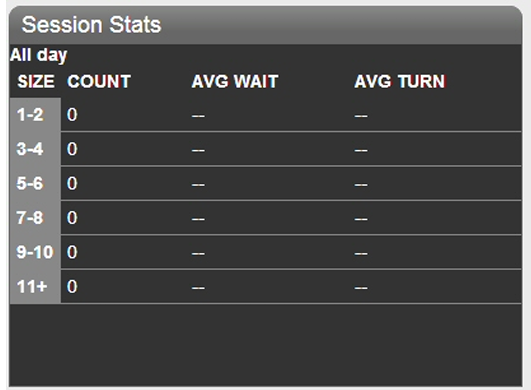Screen dimensions: 531x390
Task: Select the 1-2 party size row
Action: click(266, 115)
